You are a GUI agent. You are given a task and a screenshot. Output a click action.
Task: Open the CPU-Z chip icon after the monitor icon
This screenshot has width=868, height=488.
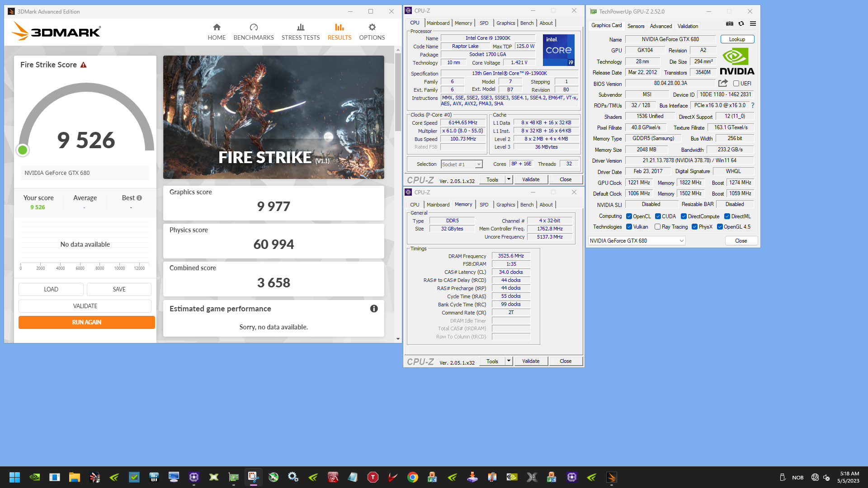[194, 477]
